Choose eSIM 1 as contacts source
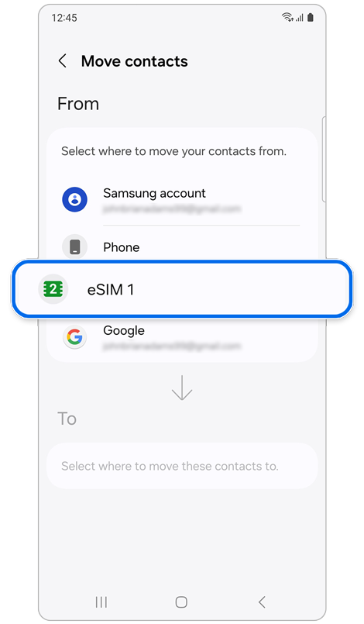The image size is (364, 624). [x=182, y=289]
